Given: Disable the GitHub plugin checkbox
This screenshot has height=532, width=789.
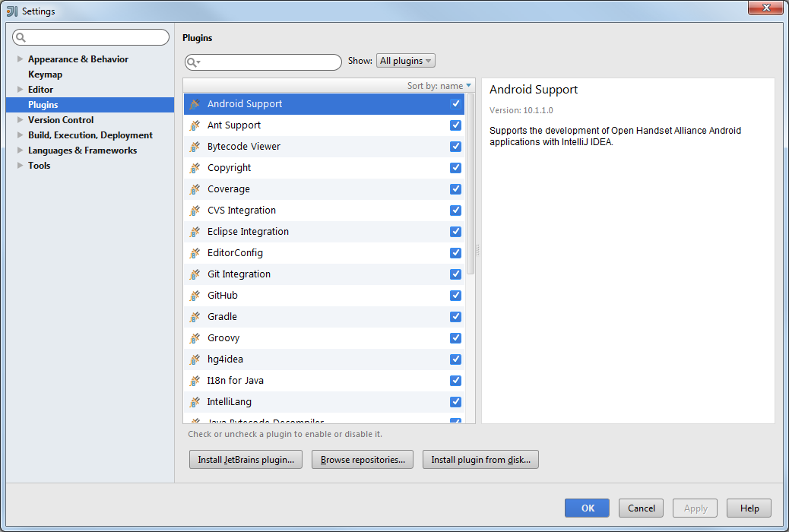Looking at the screenshot, I should pyautogui.click(x=455, y=296).
